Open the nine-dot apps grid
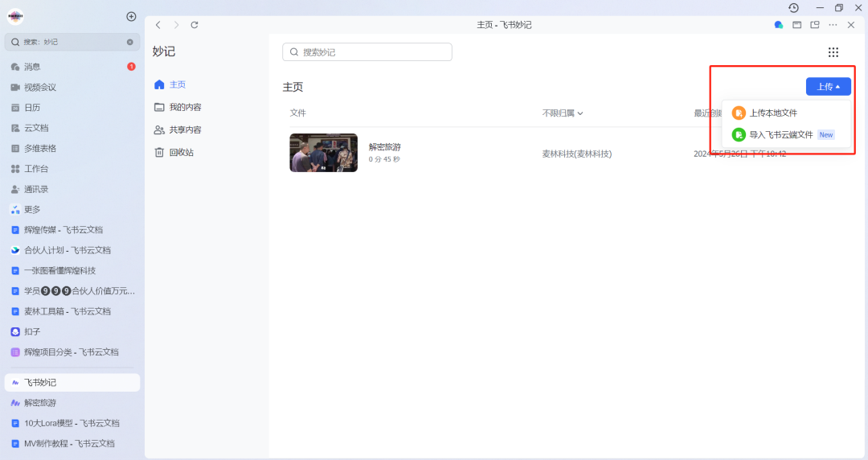868x460 pixels. tap(833, 52)
